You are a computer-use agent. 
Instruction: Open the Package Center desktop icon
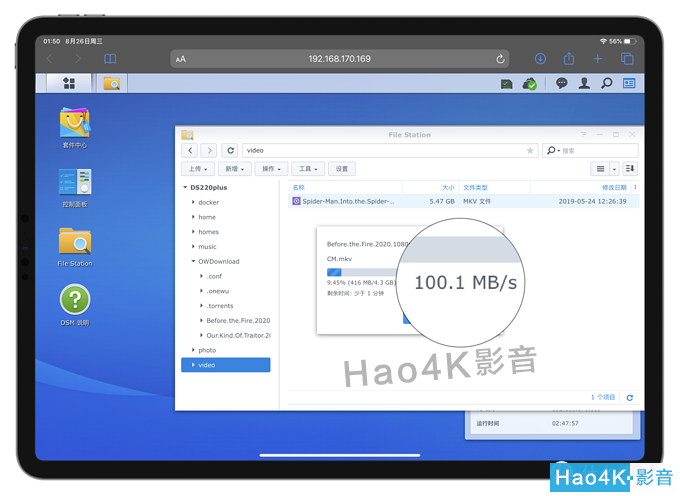75,128
